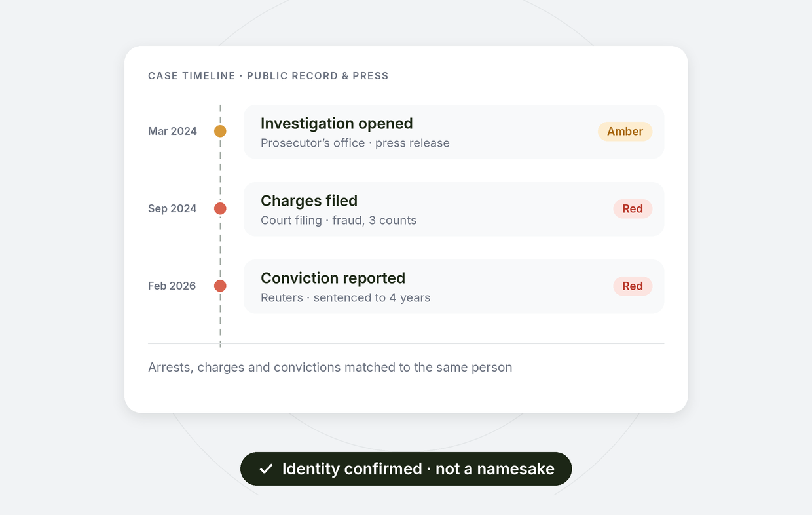
Task: Click the Amber severity badge
Action: coord(625,131)
